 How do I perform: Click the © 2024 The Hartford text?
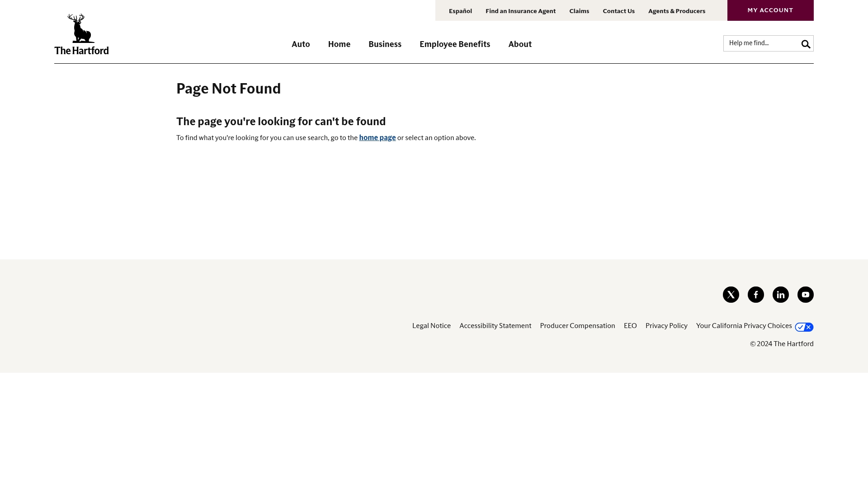coord(782,344)
